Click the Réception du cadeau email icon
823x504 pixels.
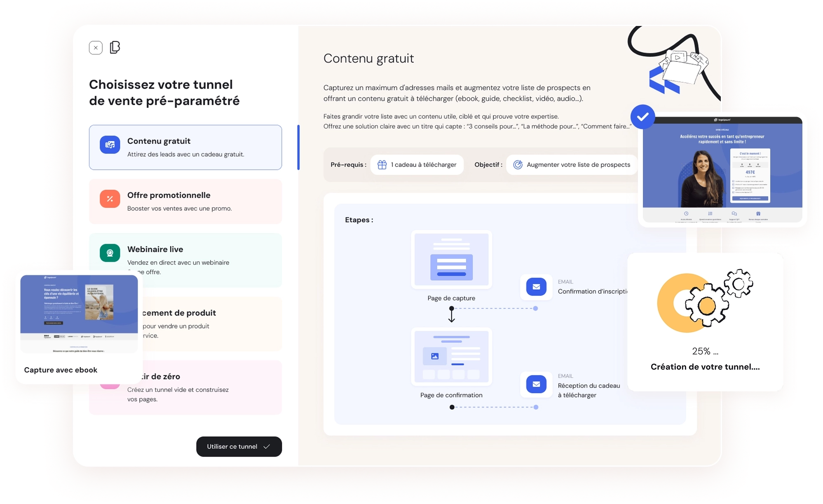pos(536,384)
